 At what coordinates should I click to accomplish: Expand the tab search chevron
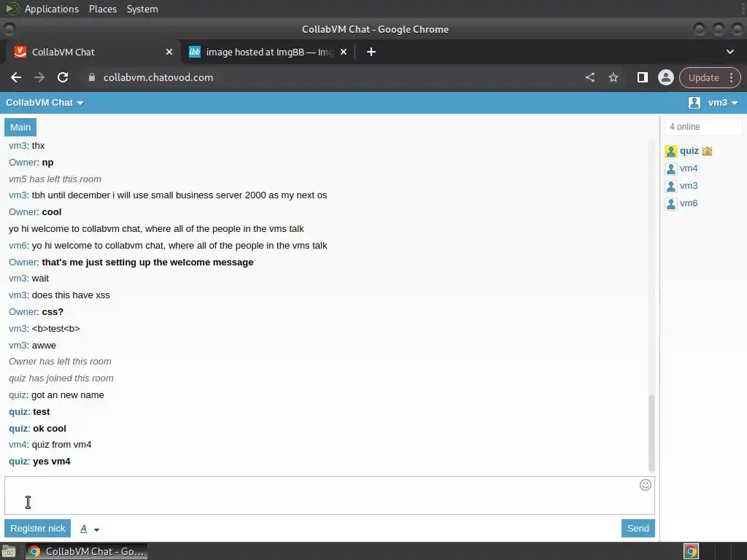tap(729, 52)
